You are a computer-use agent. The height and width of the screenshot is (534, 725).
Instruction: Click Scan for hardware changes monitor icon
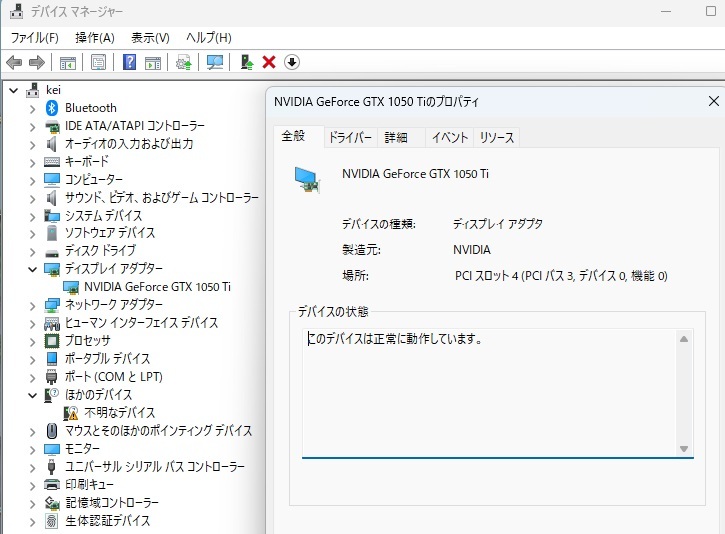tap(215, 62)
